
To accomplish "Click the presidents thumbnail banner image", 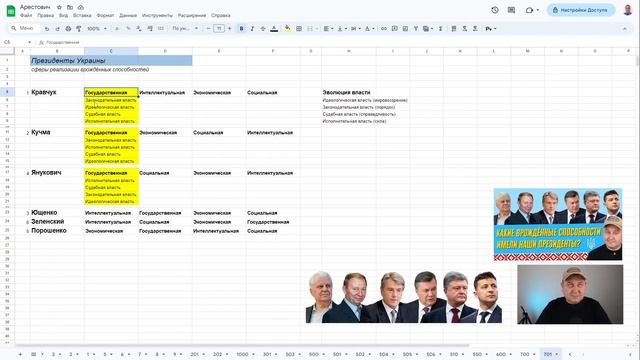I will (558, 224).
